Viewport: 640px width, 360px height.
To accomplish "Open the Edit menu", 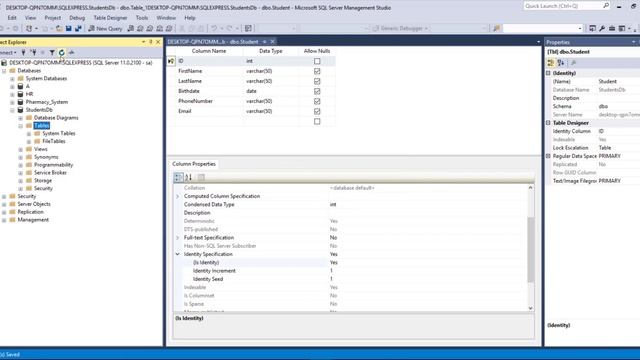I will coord(12,18).
